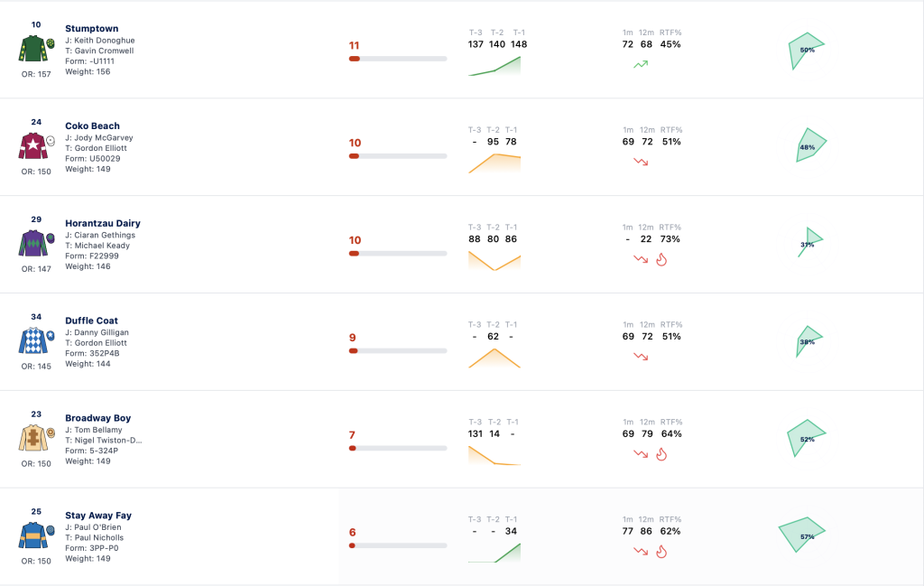Click the flame icon in Broadway Boy row

661,454
